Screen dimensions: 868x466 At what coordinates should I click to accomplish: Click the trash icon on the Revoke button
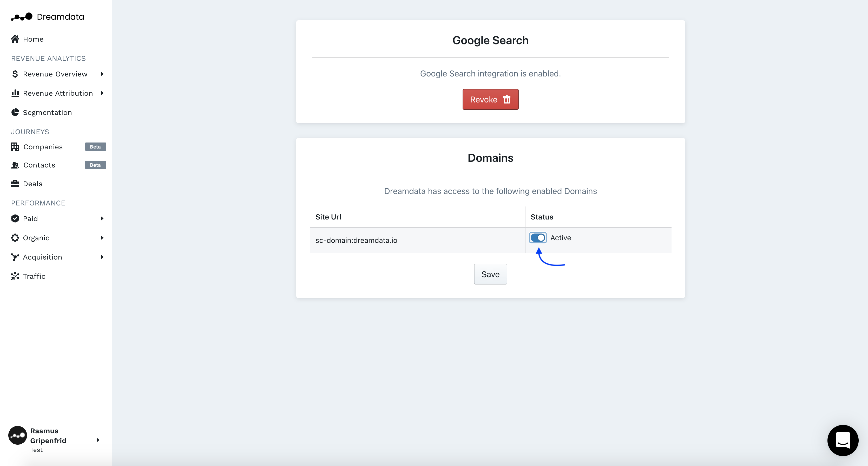pyautogui.click(x=507, y=100)
